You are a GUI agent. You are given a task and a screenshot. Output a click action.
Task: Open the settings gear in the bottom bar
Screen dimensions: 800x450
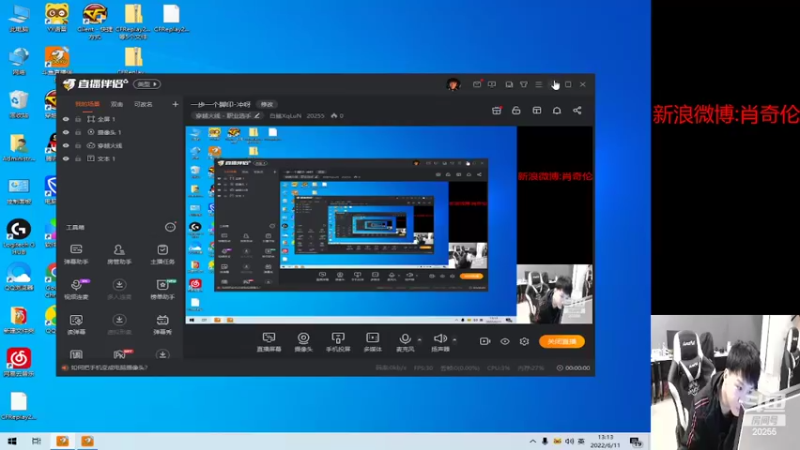point(524,341)
